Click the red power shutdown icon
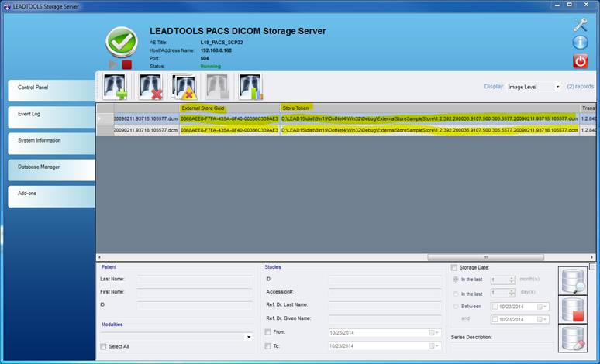 pos(580,61)
